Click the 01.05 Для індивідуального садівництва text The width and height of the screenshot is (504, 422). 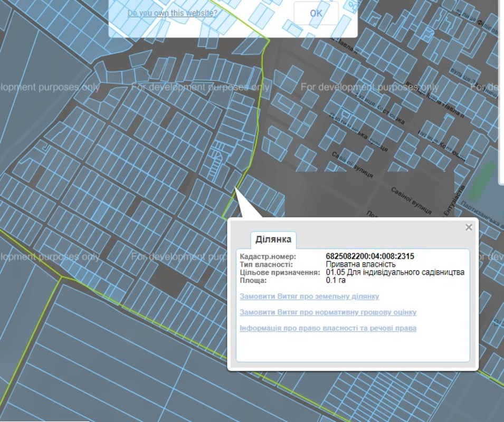(x=395, y=272)
